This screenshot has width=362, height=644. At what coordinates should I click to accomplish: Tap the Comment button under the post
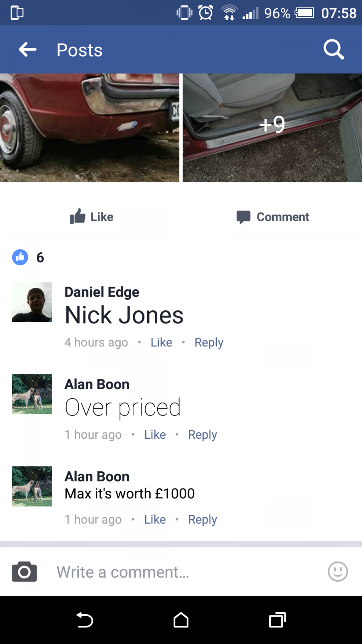[273, 217]
